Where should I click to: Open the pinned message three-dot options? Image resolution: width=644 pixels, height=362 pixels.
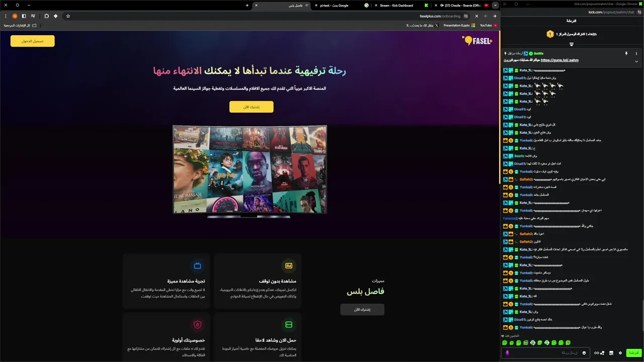[x=636, y=53]
